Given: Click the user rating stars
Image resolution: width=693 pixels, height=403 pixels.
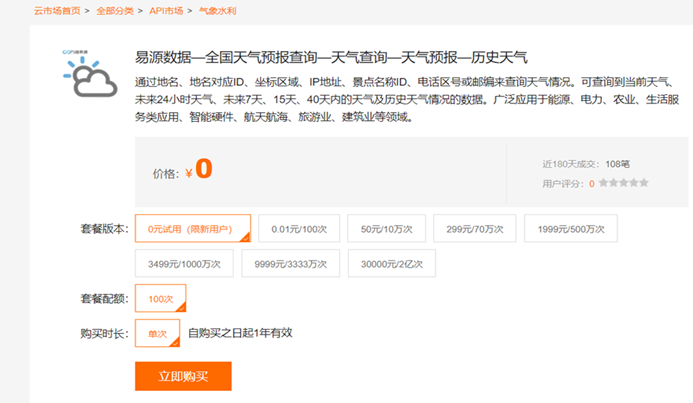Looking at the screenshot, I should coord(624,183).
